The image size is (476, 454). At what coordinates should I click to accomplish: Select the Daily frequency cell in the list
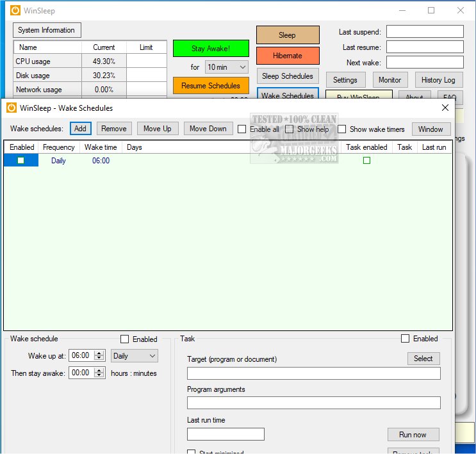pyautogui.click(x=58, y=161)
